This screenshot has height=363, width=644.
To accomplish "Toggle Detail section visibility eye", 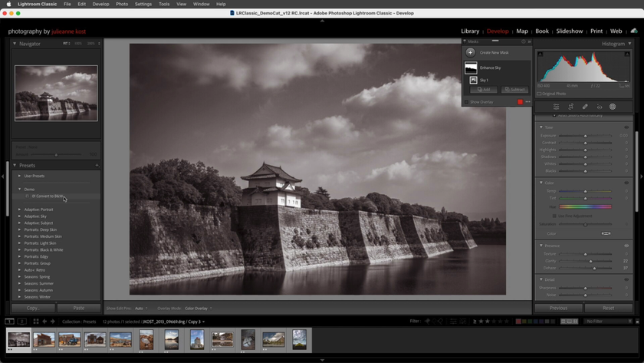I will 626,279.
